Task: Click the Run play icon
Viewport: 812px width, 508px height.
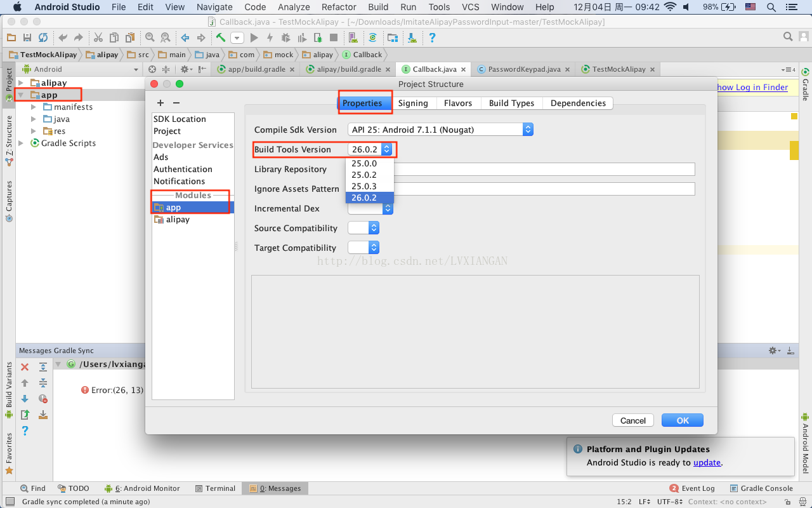Action: pos(254,37)
